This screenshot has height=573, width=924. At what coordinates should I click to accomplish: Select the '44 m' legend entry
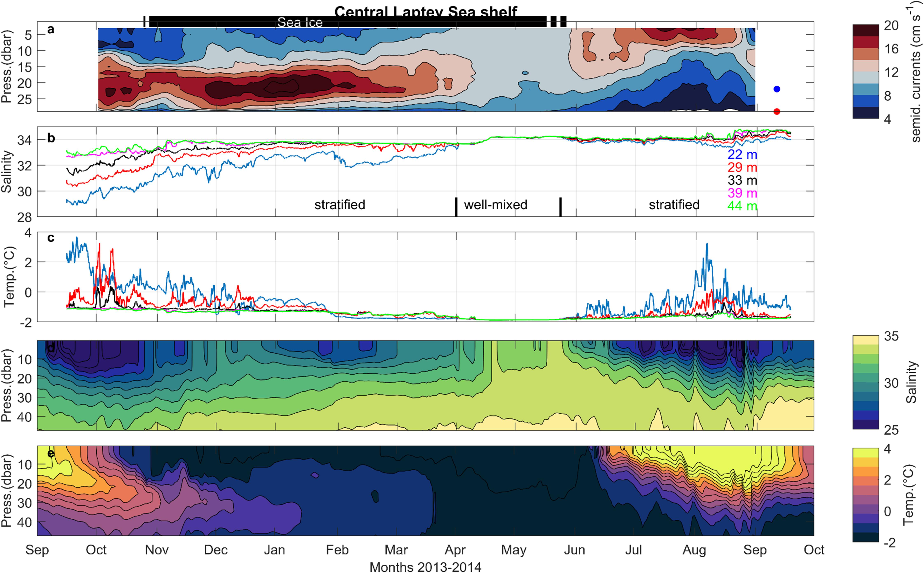point(742,206)
